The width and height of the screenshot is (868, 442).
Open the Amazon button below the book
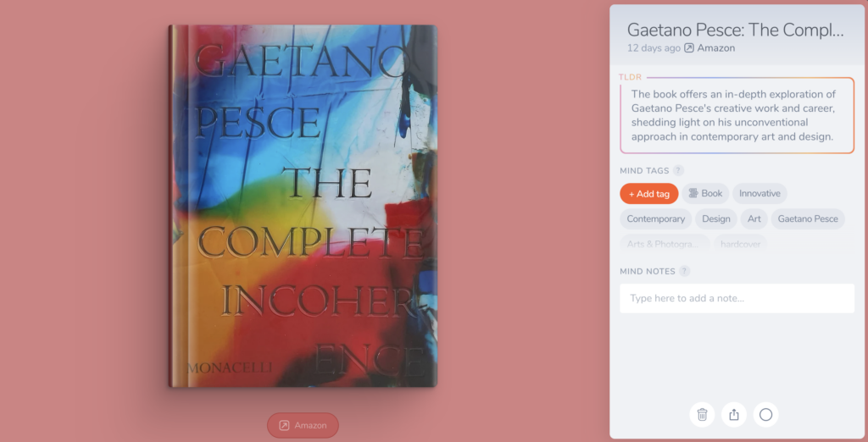[303, 425]
